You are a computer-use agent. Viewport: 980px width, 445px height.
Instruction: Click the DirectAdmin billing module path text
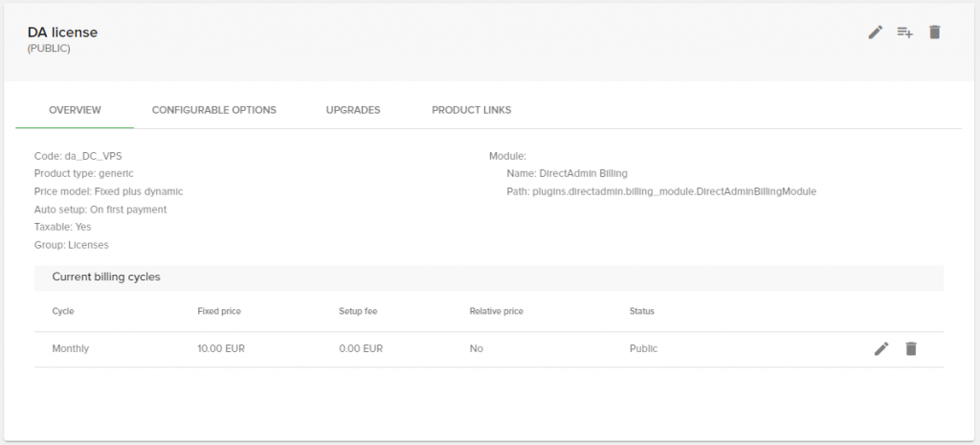[660, 191]
